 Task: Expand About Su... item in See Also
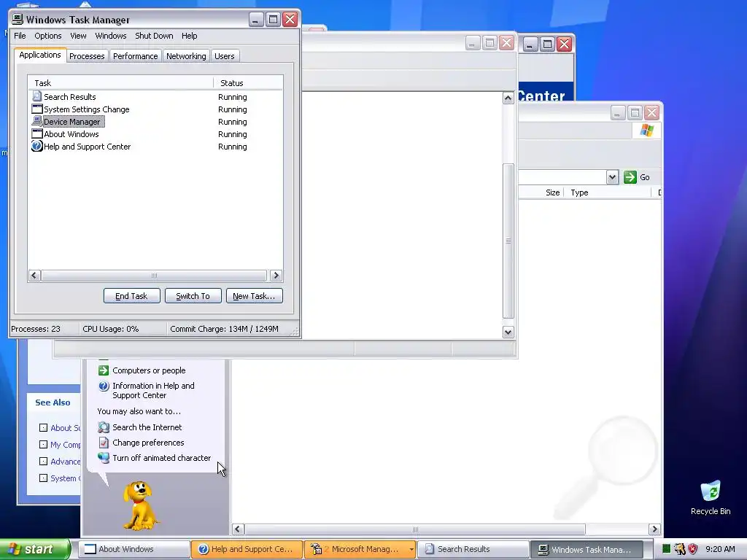(x=43, y=427)
